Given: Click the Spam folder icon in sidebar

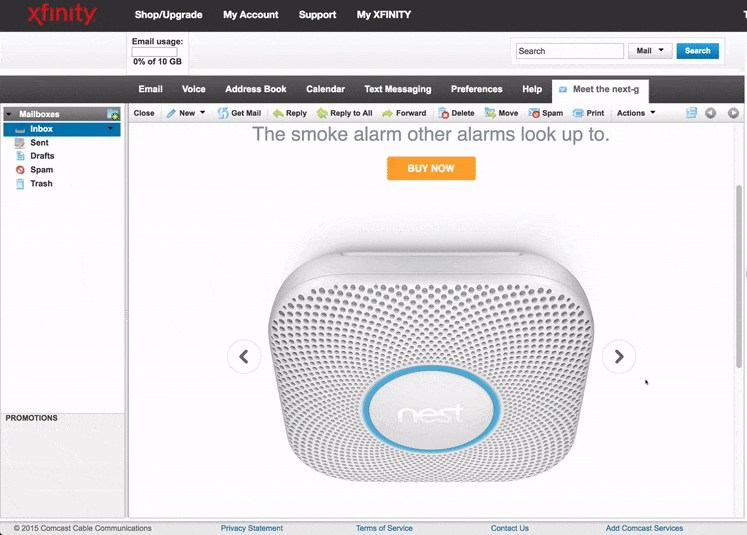Looking at the screenshot, I should [x=20, y=170].
